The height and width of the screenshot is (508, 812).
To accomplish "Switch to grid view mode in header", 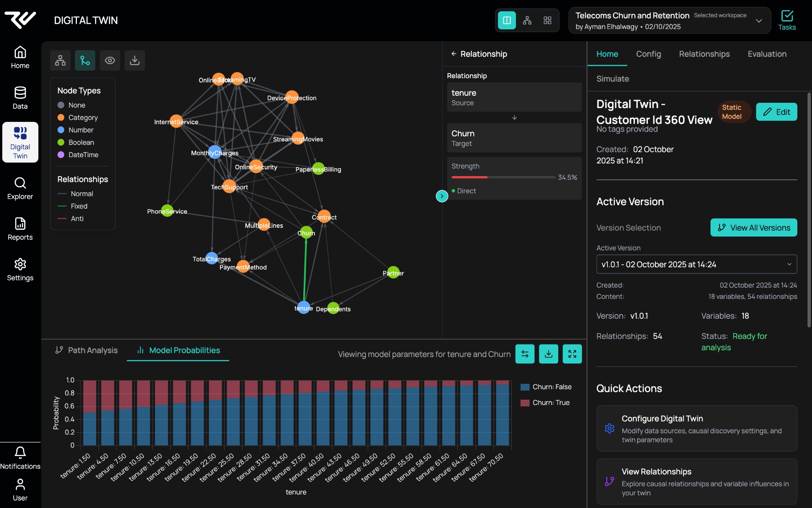I will [x=548, y=20].
